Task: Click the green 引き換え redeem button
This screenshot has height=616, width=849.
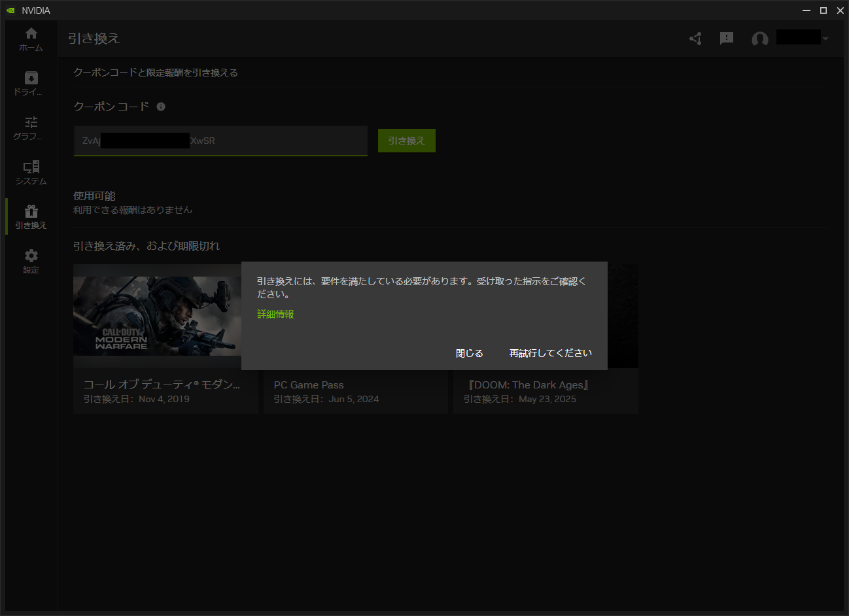Action: (x=406, y=141)
